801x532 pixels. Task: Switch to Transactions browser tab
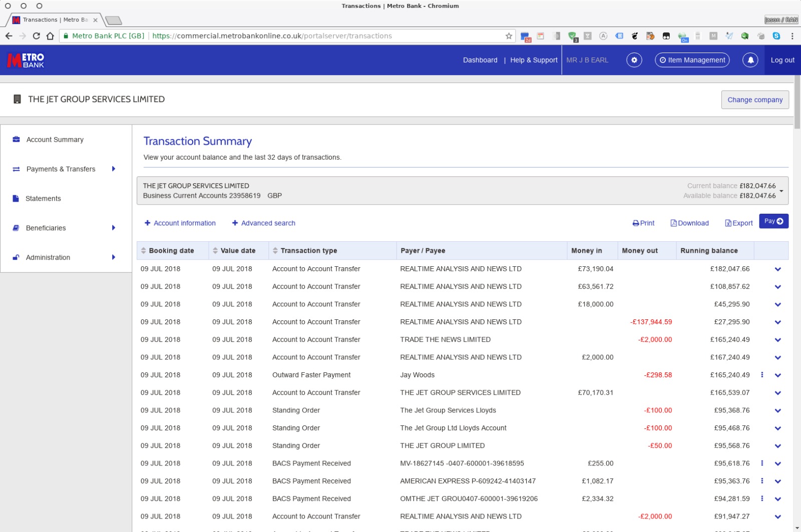pyautogui.click(x=55, y=20)
